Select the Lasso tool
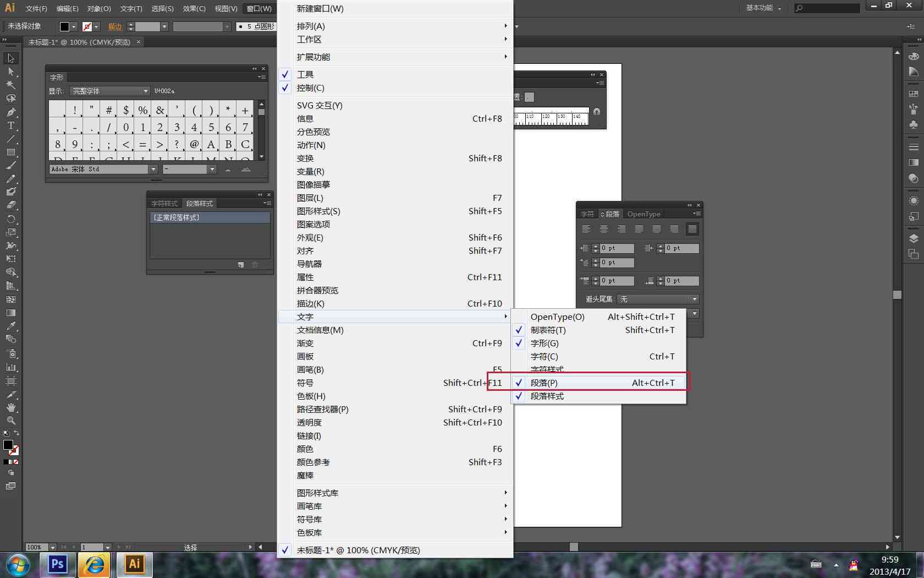Viewport: 924px width, 578px height. coord(10,99)
